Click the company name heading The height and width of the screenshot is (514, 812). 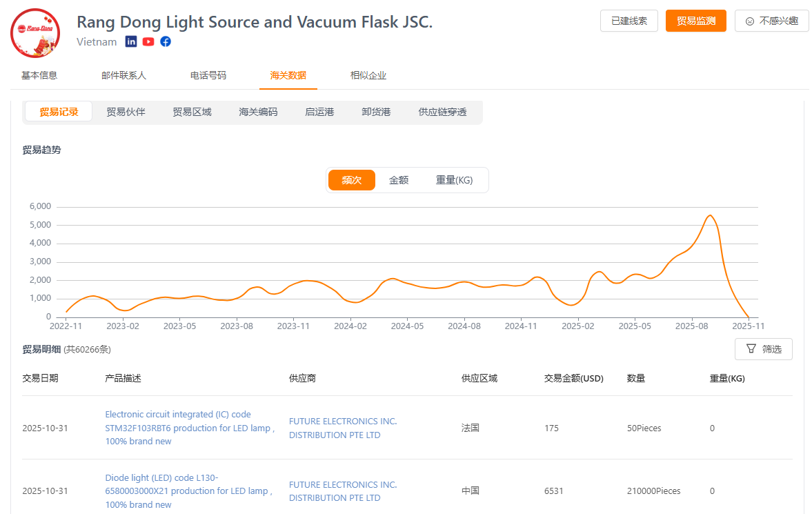(255, 22)
